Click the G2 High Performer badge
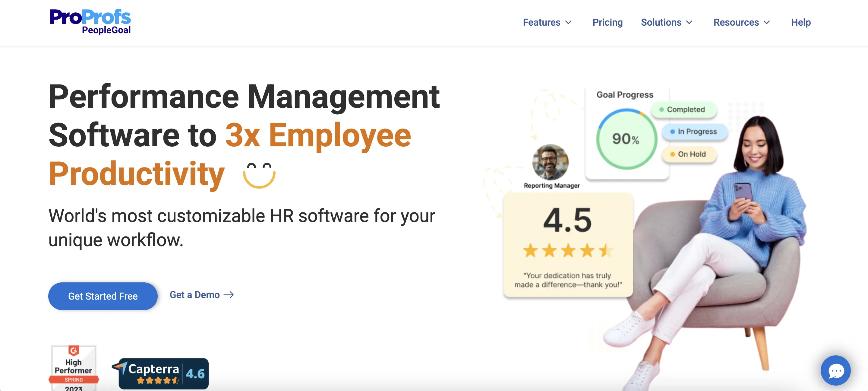 coord(74,368)
